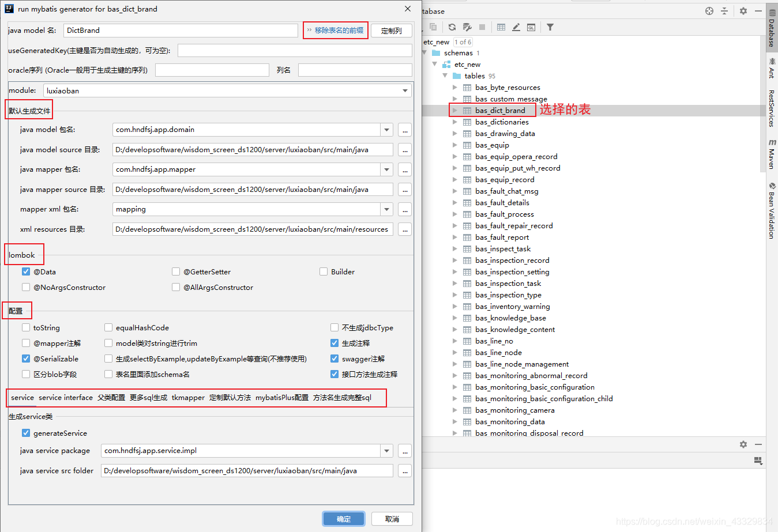778x532 pixels.
Task: Browse for java model source 目录 folder
Action: [x=405, y=150]
